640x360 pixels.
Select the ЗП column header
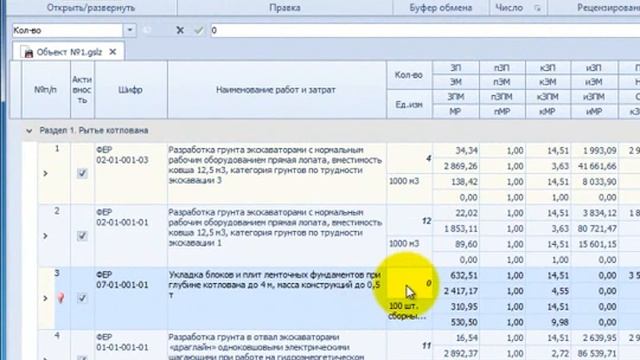tap(456, 68)
